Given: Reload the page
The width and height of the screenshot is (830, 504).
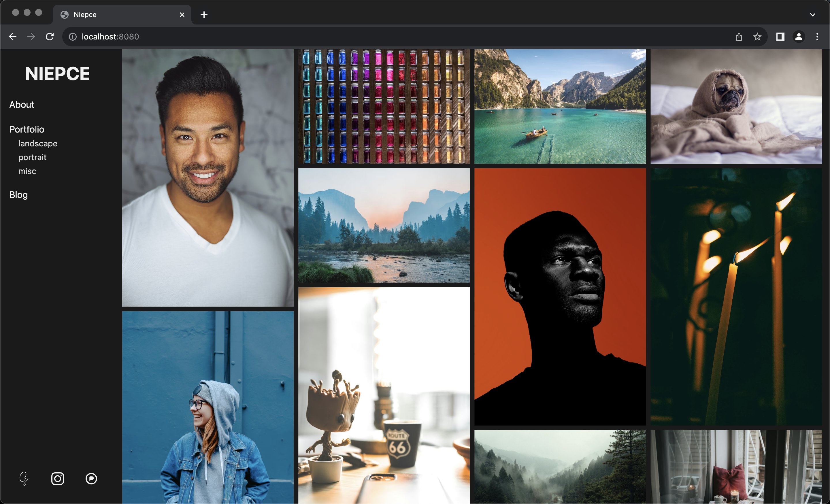Looking at the screenshot, I should 50,37.
